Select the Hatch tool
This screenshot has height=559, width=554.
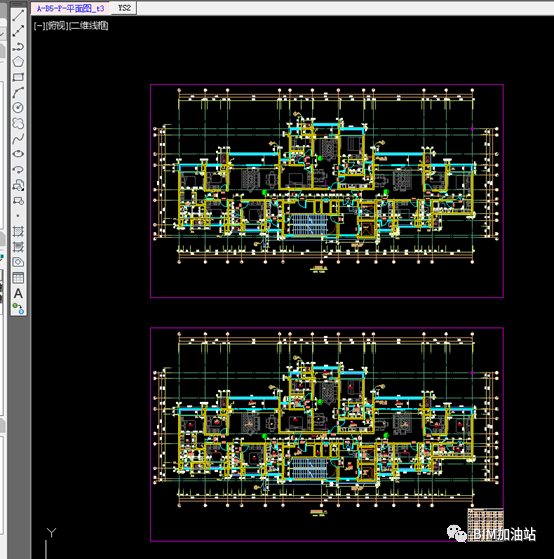[x=18, y=231]
